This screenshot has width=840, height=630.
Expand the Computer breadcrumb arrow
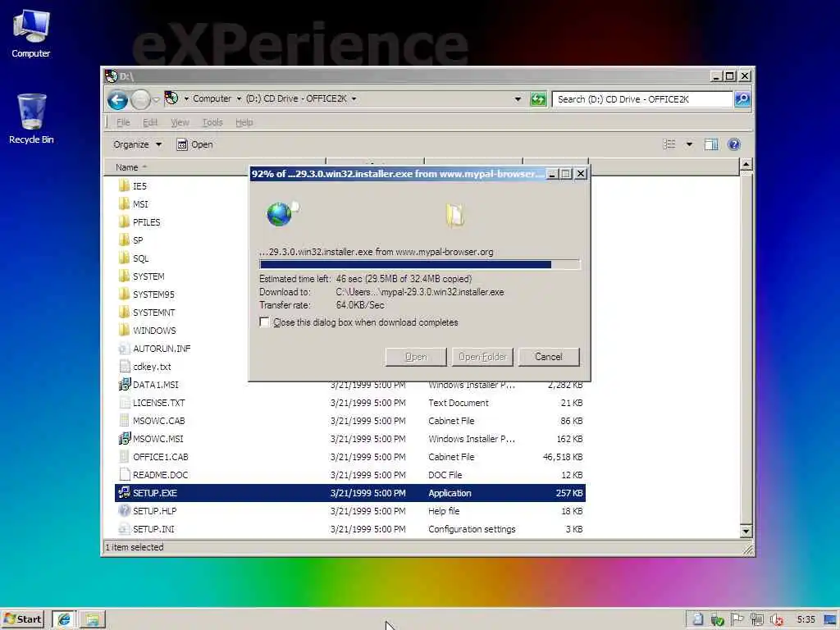(239, 98)
